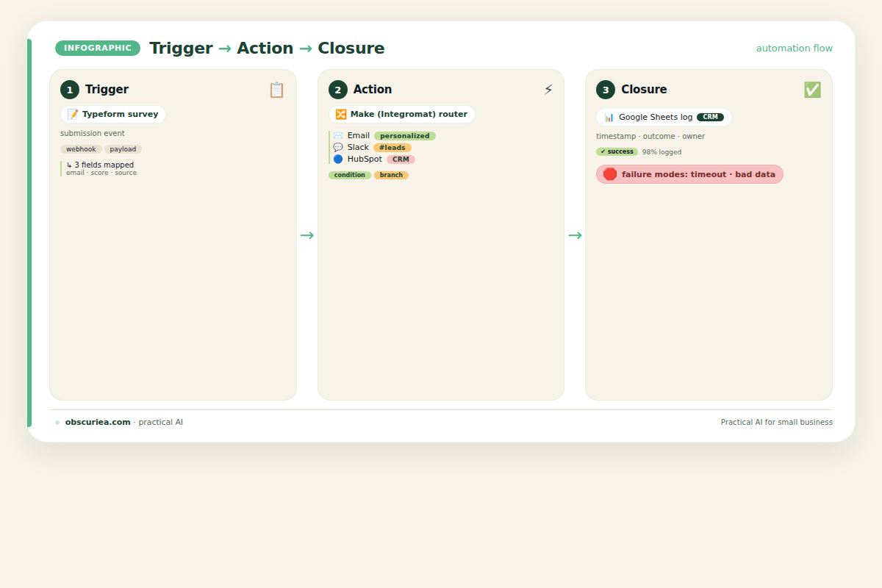Click the Trigger card heading

[107, 90]
